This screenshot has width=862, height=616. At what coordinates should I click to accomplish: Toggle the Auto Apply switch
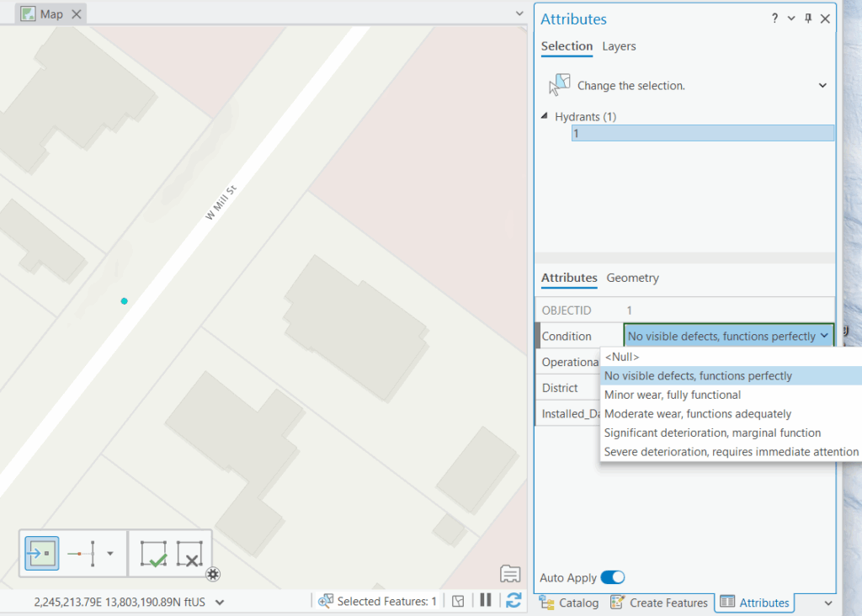pos(613,578)
